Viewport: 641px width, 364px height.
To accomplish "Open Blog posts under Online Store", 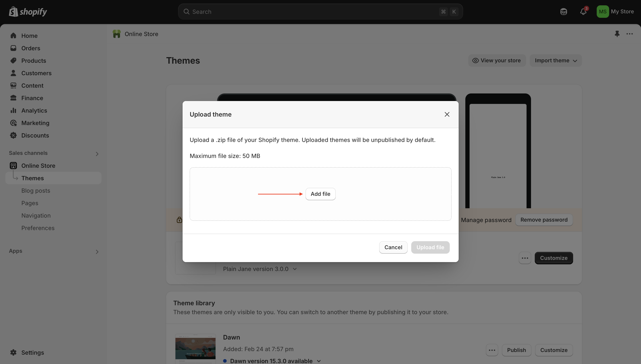I will 36,190.
